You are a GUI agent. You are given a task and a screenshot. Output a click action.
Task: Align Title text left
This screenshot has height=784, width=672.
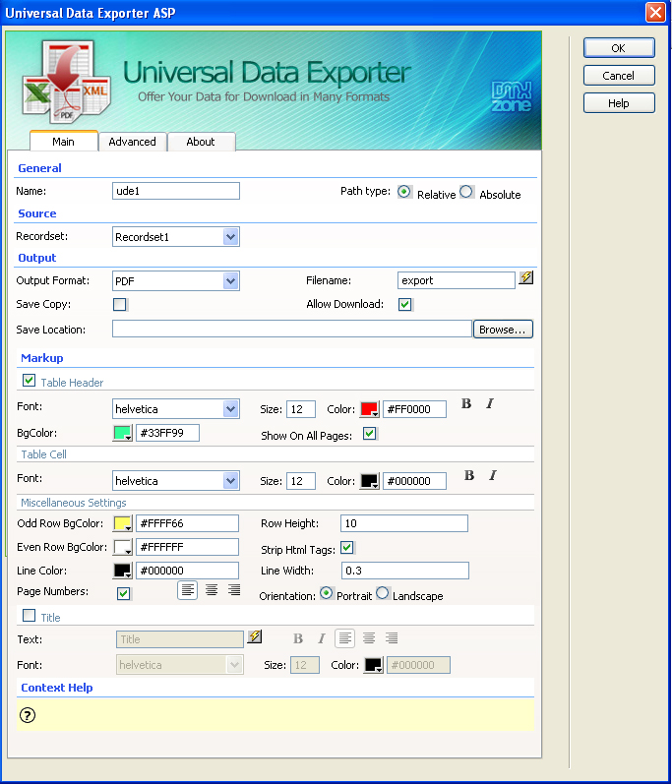[x=345, y=638]
